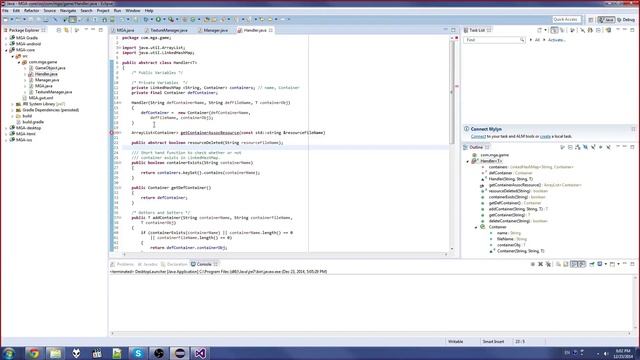This screenshot has width=640, height=360.
Task: Open Skype from the Windows taskbar
Action: 138,353
